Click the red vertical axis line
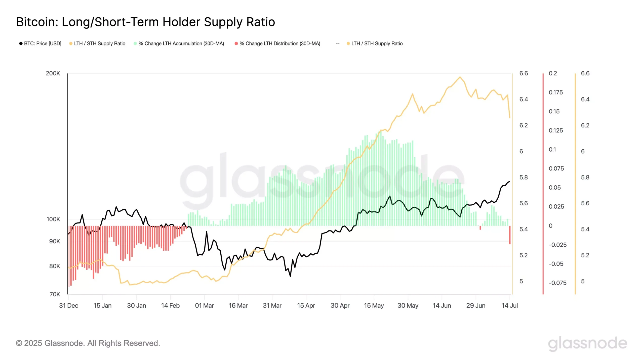Screen dimensions: 644x362 543,184
